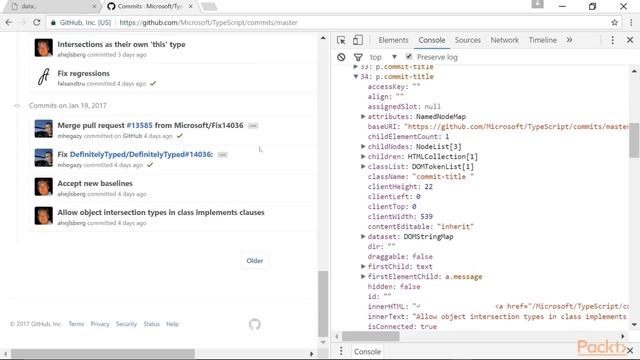Open the Status footer link

click(151, 324)
